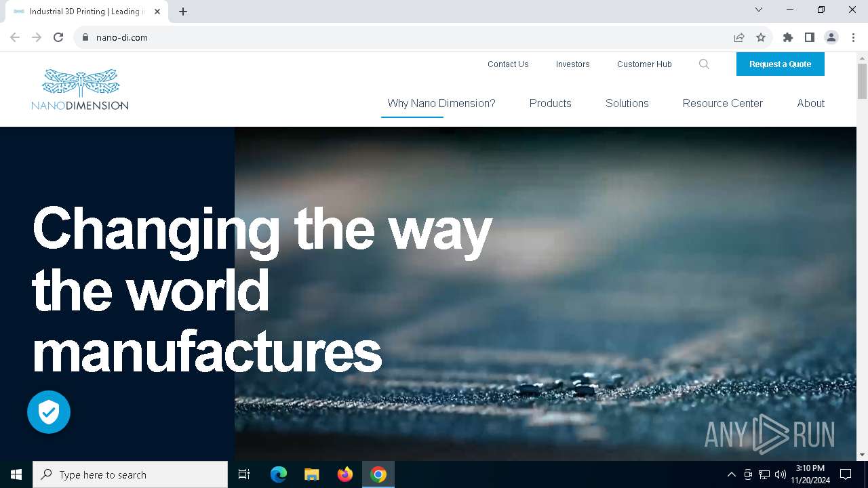Expand the tab search chevron
Screen dimensions: 868x488
759,9
